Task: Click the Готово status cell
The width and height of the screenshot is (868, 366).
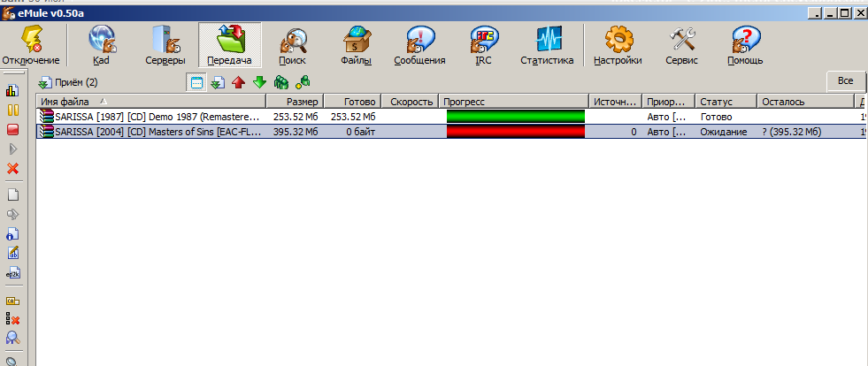Action: 716,117
